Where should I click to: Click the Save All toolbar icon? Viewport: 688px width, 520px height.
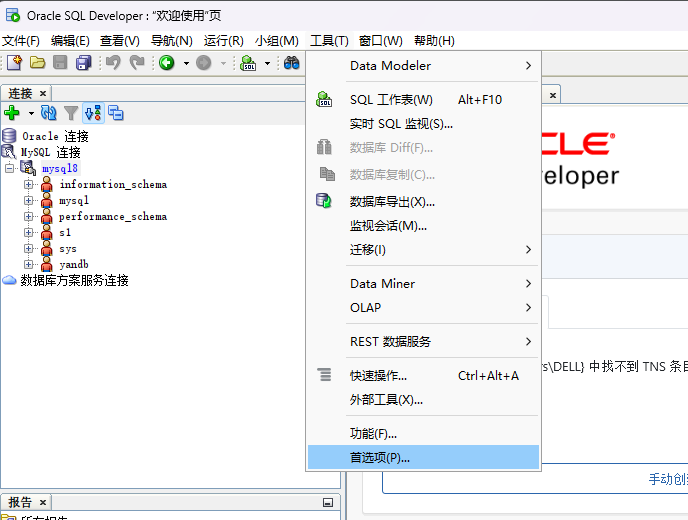83,63
